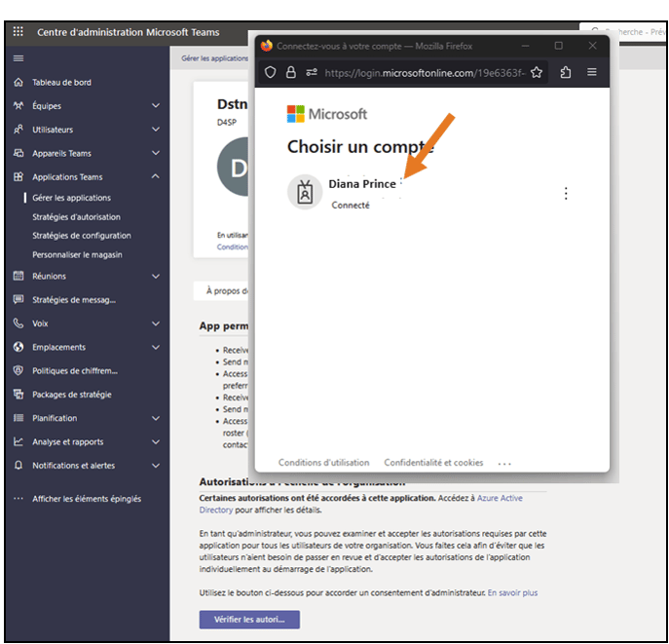Viewport: 669px width, 644px height.
Task: Click the Dstn app avatar circle
Action: (233, 167)
